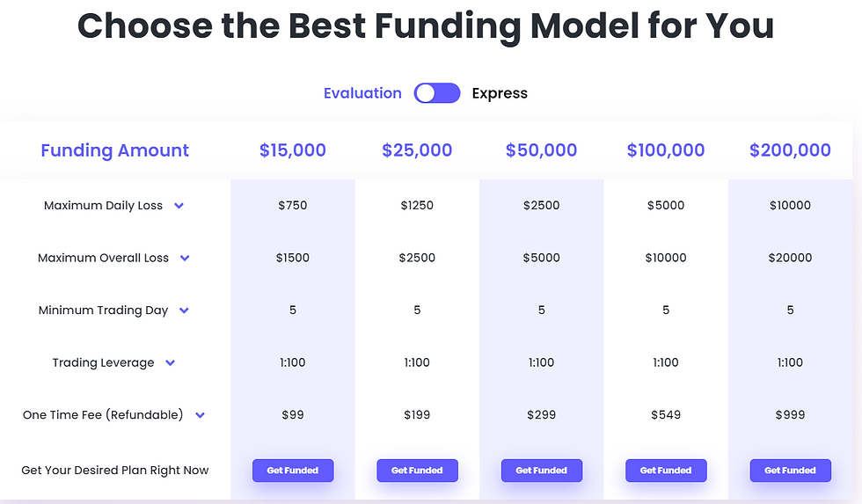Select the Evaluation funding model label
Image resolution: width=862 pixels, height=504 pixels.
(362, 93)
